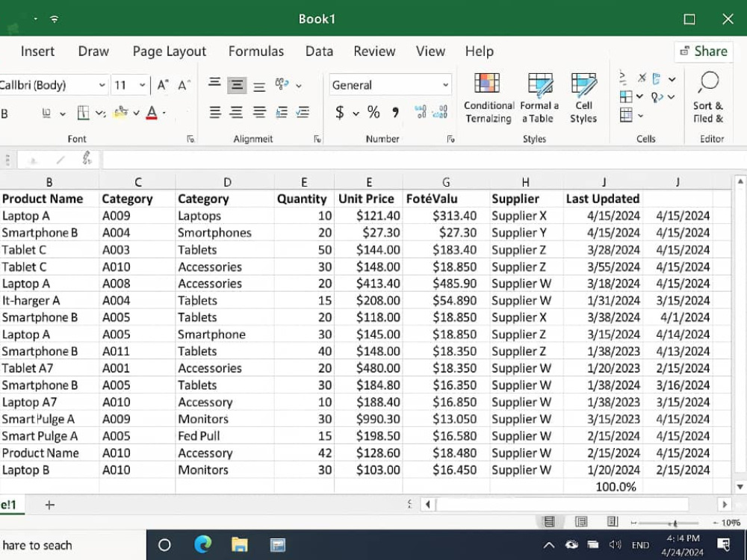Open the Formulas ribbon tab
This screenshot has width=747, height=560.
click(255, 51)
